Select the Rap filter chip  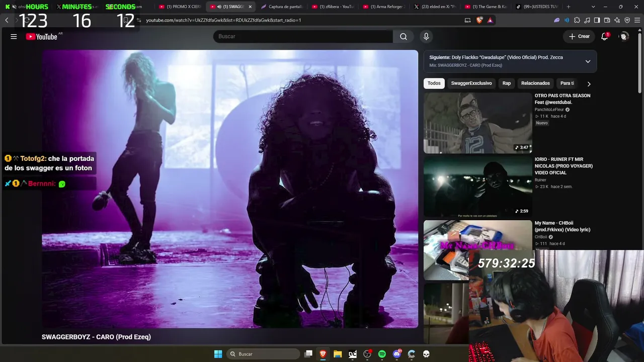pos(507,83)
